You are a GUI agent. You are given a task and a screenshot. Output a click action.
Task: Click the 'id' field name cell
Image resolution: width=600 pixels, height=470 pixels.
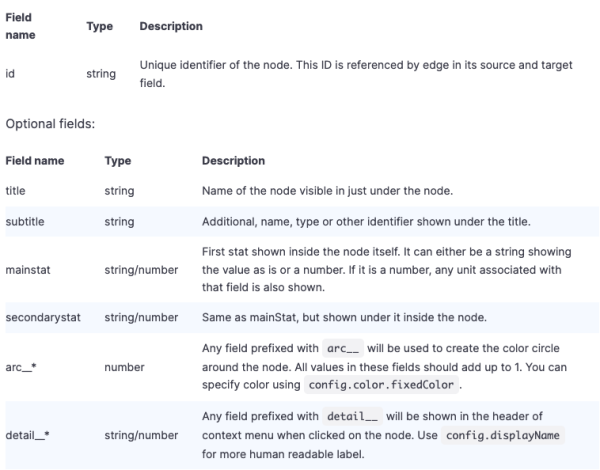coord(10,73)
